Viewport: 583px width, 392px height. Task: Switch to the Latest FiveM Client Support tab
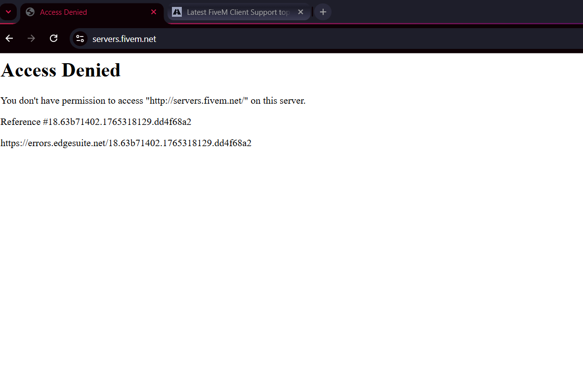coord(232,12)
